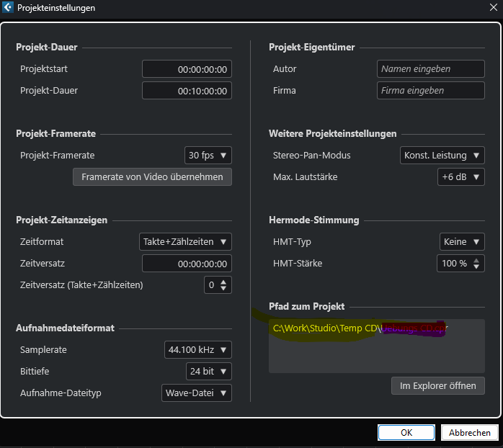Click the Stereo-Pan-Modus label
Image resolution: width=503 pixels, height=448 pixels.
(x=312, y=155)
